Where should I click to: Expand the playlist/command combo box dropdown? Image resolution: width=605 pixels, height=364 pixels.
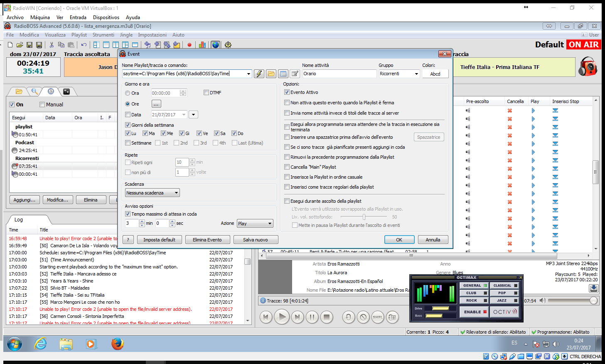[248, 74]
